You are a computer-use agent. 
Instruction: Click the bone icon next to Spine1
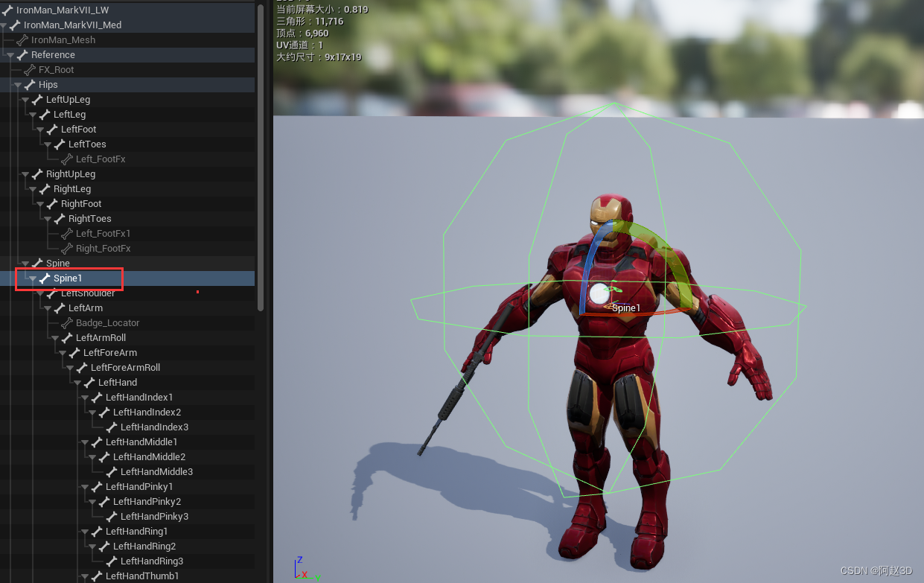pyautogui.click(x=45, y=278)
